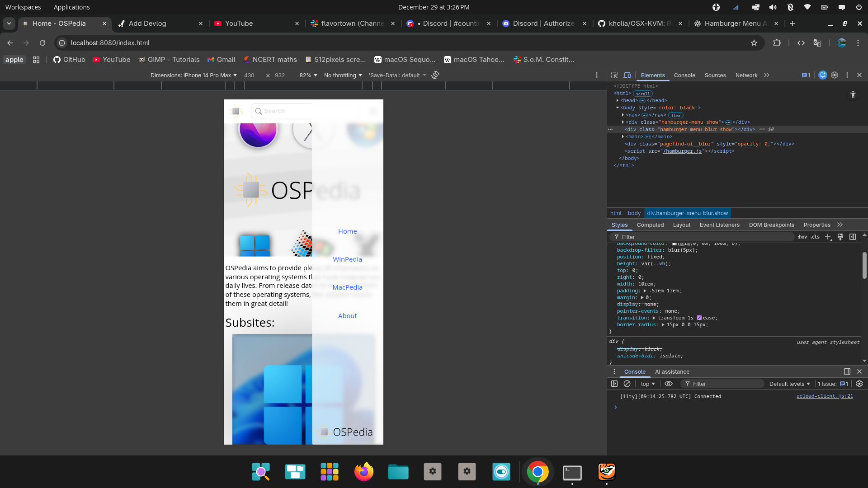Open live expression eye icon
868x488 pixels.
669,384
